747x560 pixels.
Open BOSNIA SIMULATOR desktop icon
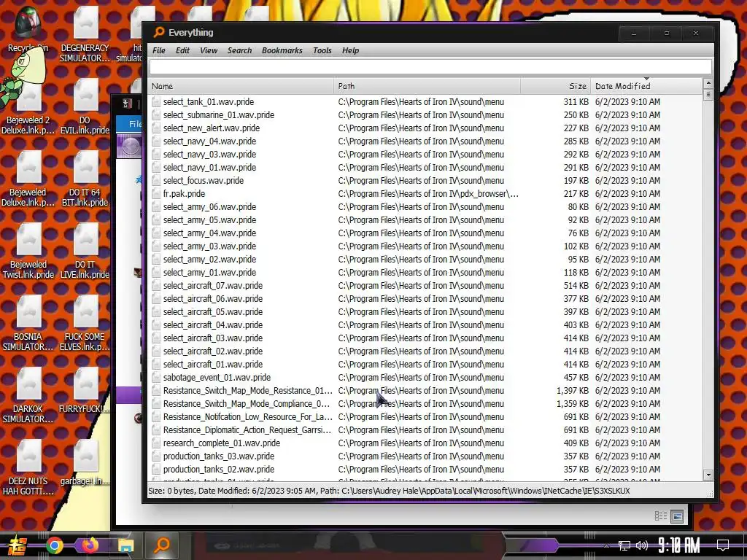tap(28, 324)
